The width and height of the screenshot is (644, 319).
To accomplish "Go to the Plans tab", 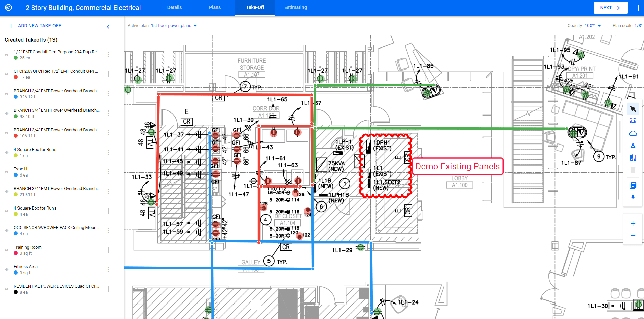I will 215,8.
